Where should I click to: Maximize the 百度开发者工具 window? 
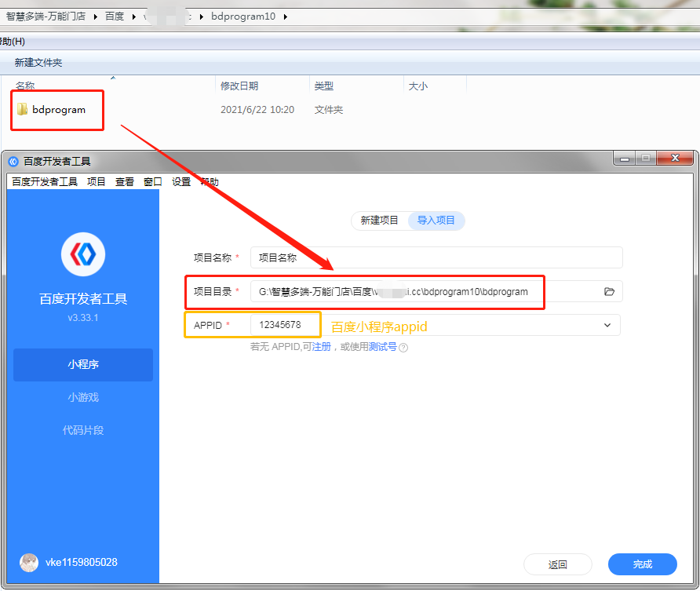click(646, 159)
